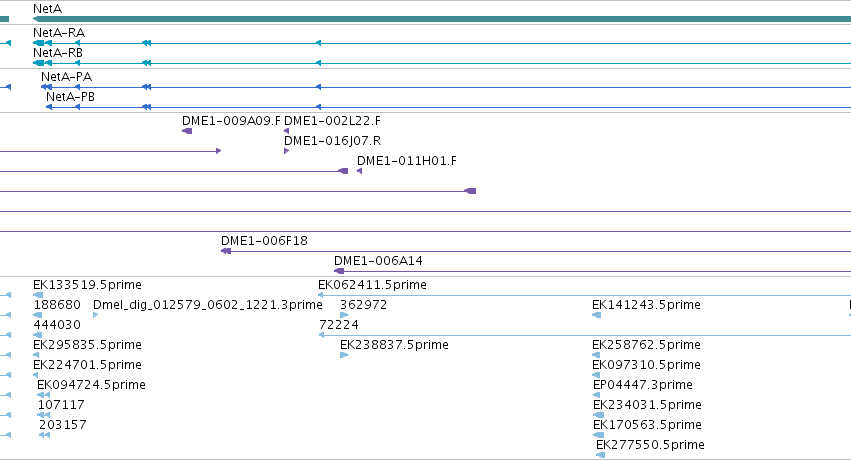Select the EK234031.5prime EST label
The image size is (851, 460).
point(647,406)
